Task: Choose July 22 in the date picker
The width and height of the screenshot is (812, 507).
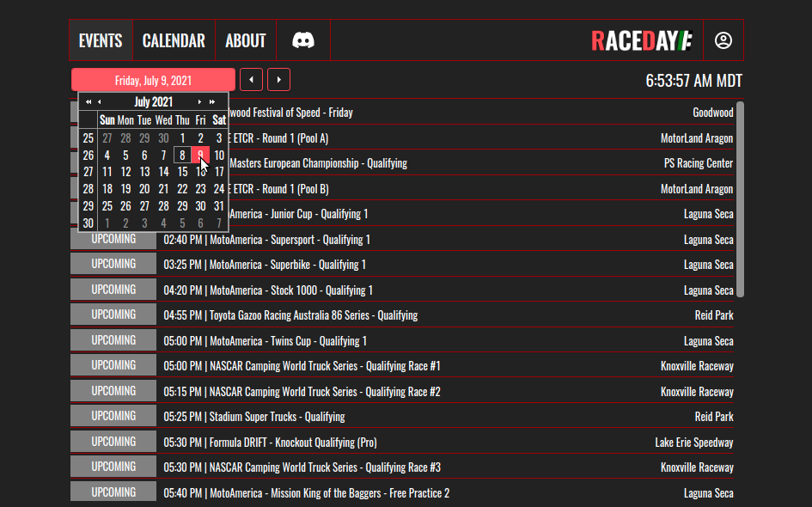Action: tap(182, 189)
